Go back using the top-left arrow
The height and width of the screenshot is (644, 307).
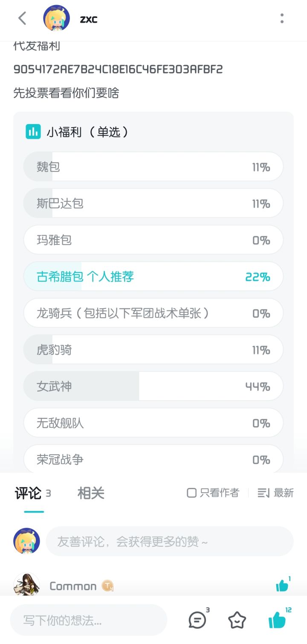click(x=22, y=18)
